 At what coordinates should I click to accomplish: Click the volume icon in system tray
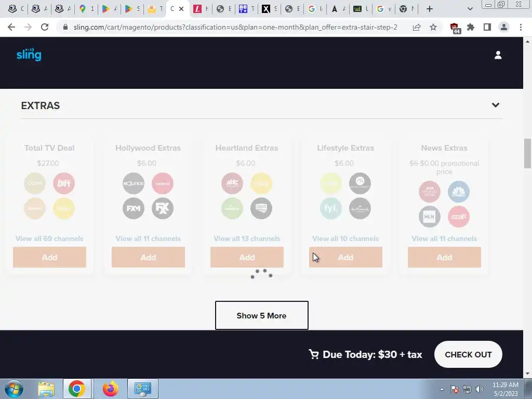(479, 389)
